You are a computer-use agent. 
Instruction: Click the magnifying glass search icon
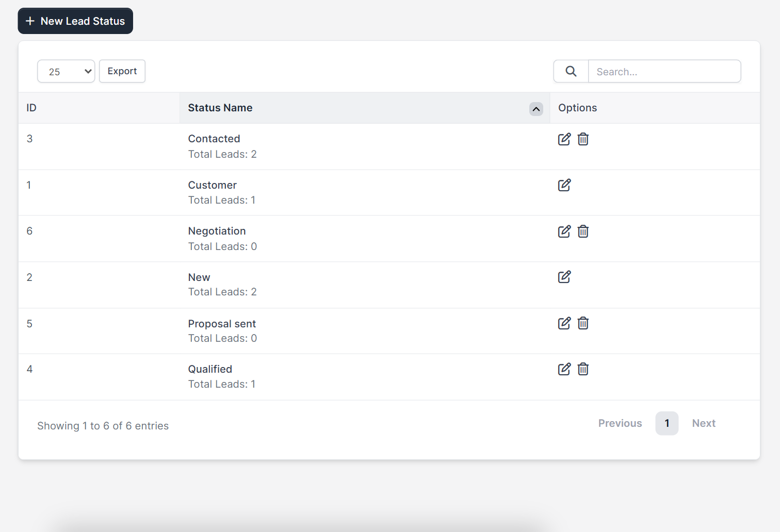click(571, 71)
